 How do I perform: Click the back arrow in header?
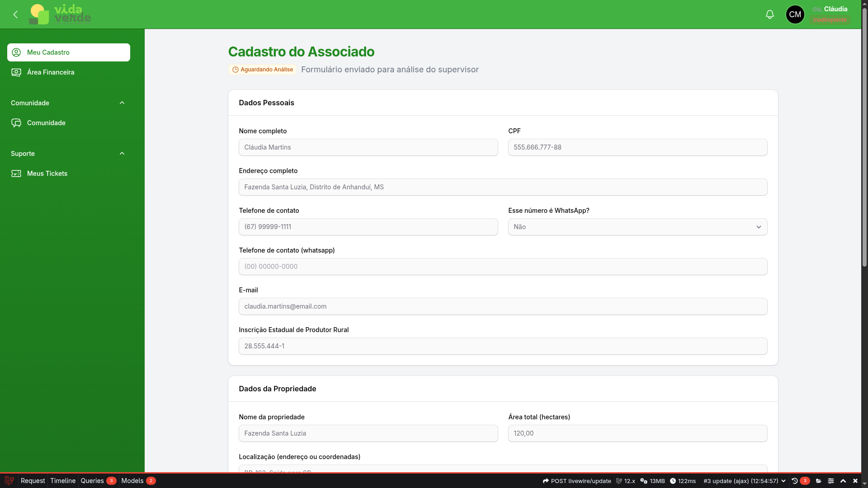[x=15, y=14]
